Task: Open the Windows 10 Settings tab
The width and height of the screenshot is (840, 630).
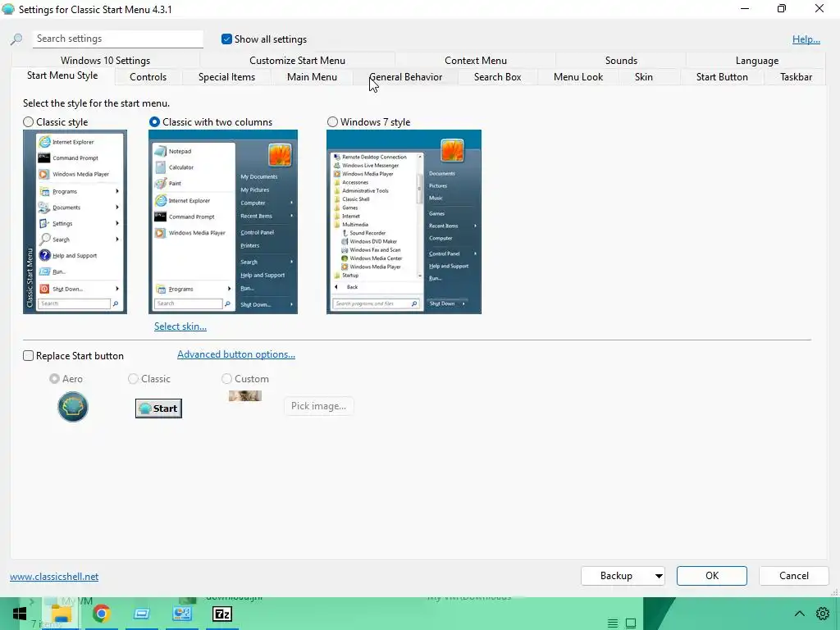Action: [105, 61]
